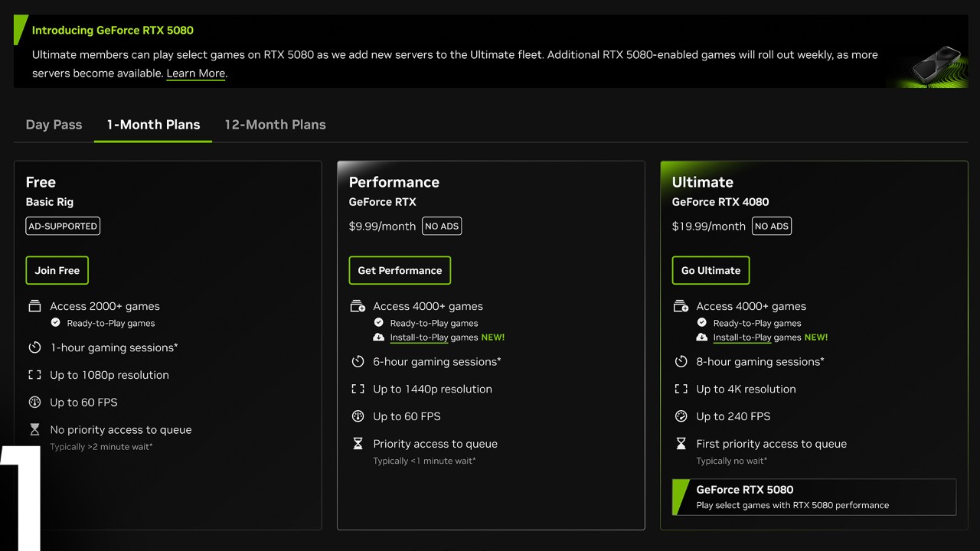Click the clock icon next to 8-hour gaming sessions
This screenshot has height=551, width=980.
(681, 361)
